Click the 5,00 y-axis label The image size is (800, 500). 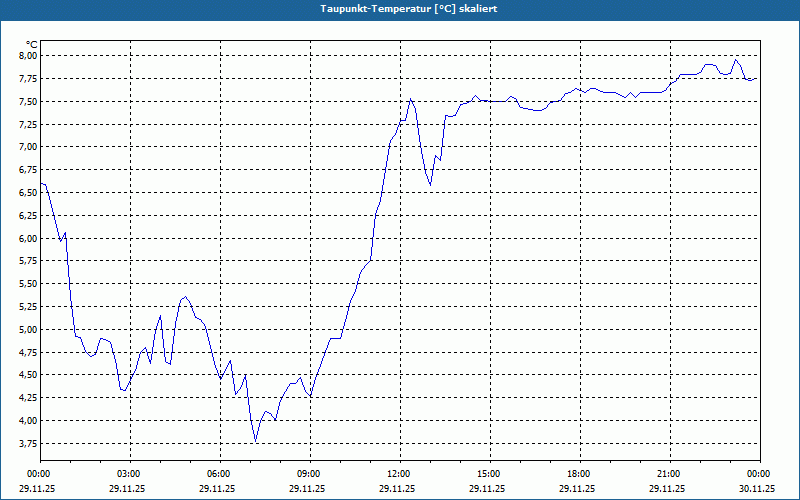[x=29, y=330]
